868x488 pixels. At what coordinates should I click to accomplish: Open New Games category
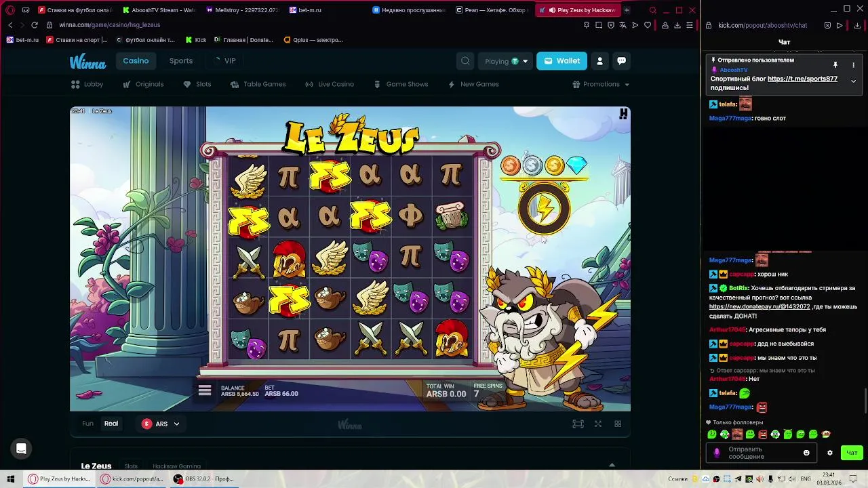click(473, 84)
